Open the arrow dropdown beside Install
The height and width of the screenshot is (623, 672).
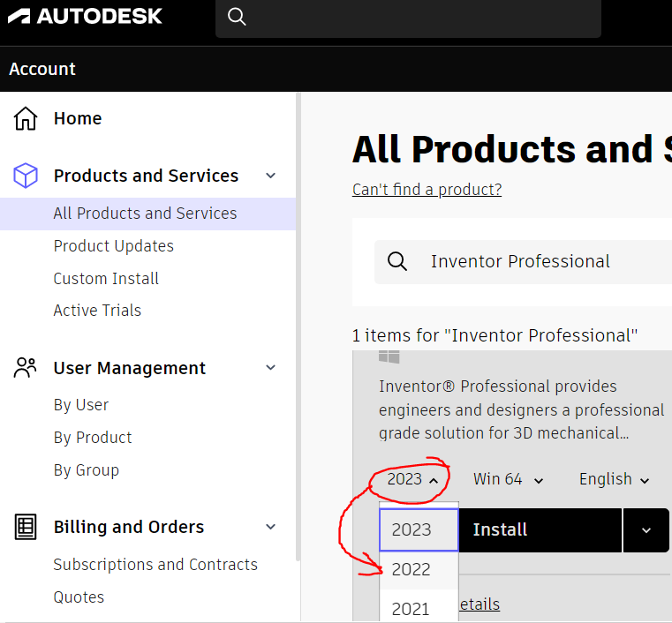[646, 529]
